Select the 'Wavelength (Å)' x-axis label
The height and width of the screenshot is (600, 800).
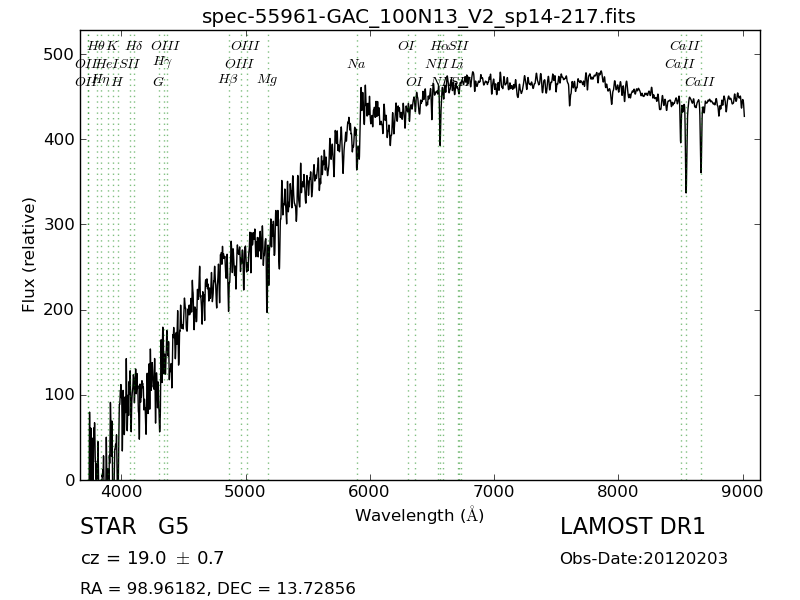click(419, 515)
